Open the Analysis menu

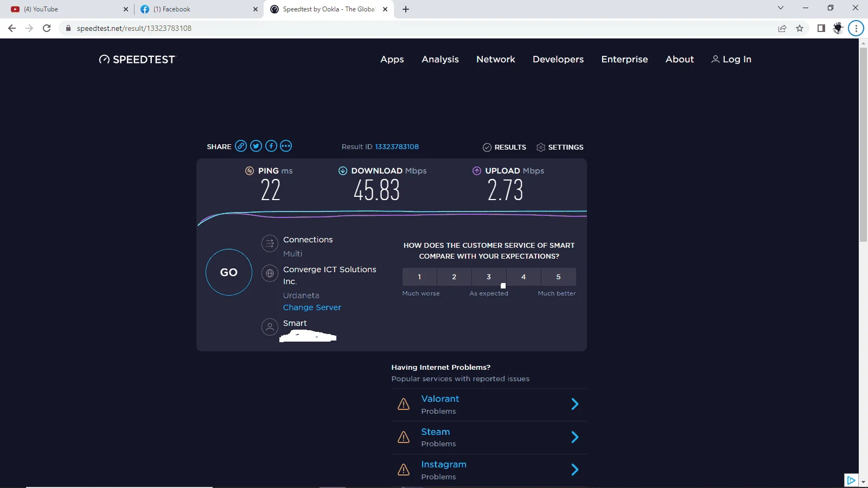pos(440,59)
